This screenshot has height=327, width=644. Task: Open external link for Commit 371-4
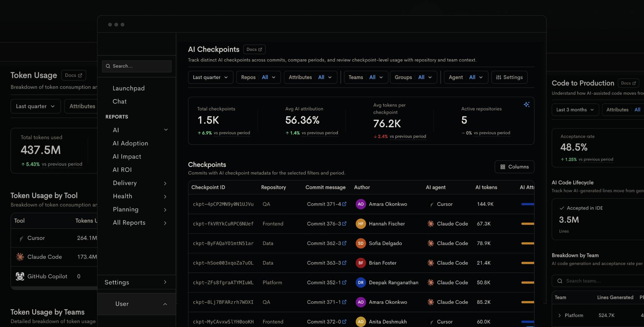coord(344,204)
